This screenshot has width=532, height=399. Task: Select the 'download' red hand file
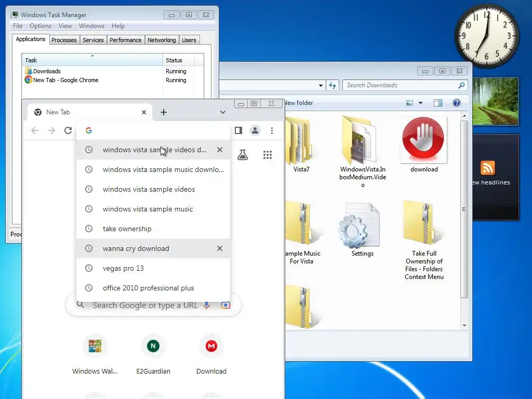[x=424, y=144]
